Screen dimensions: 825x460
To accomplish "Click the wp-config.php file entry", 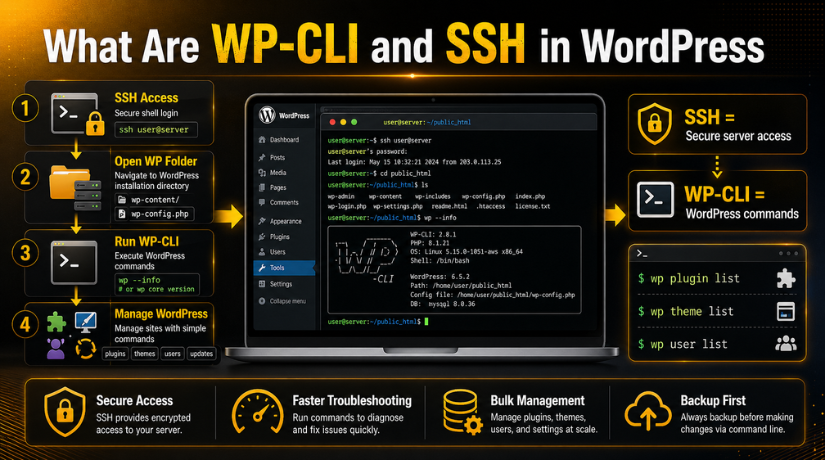I will click(154, 214).
